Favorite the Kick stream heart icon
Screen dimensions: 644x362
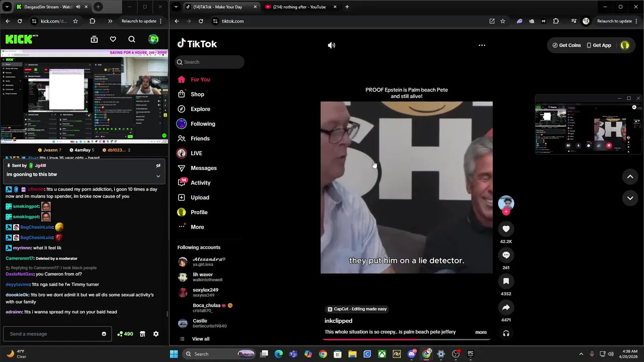(x=113, y=39)
